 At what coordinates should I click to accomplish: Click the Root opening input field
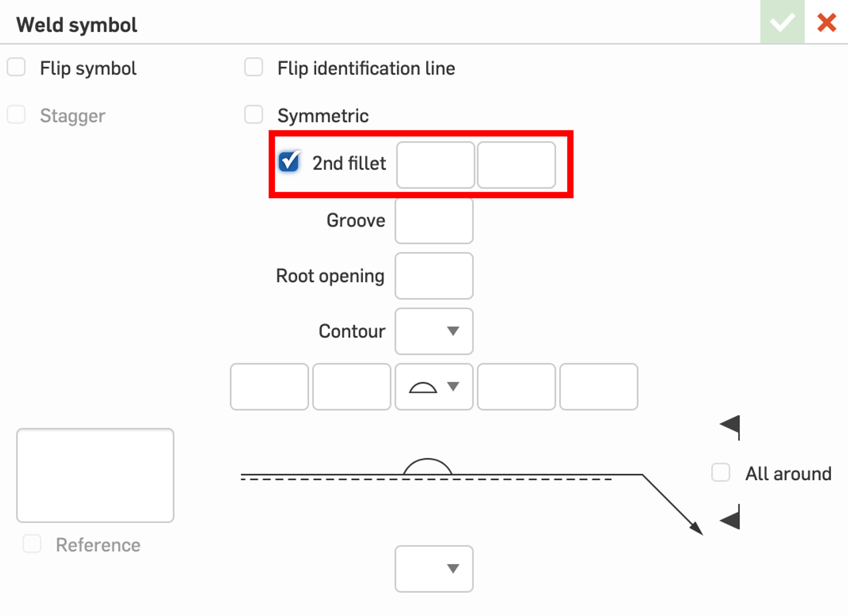(x=434, y=276)
